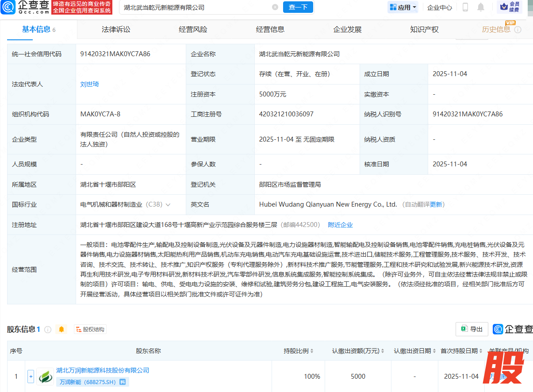Click the 万润新能 shareholder logo
The width and height of the screenshot is (533, 392).
[x=45, y=377]
